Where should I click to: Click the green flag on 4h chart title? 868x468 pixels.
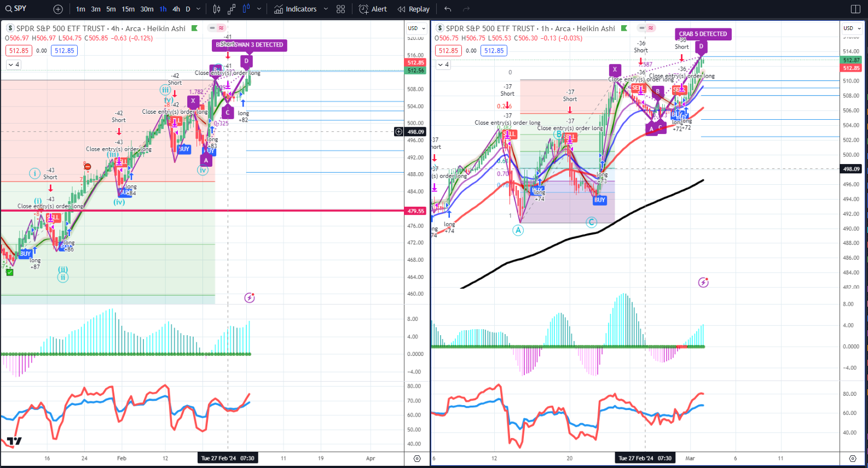(x=194, y=28)
